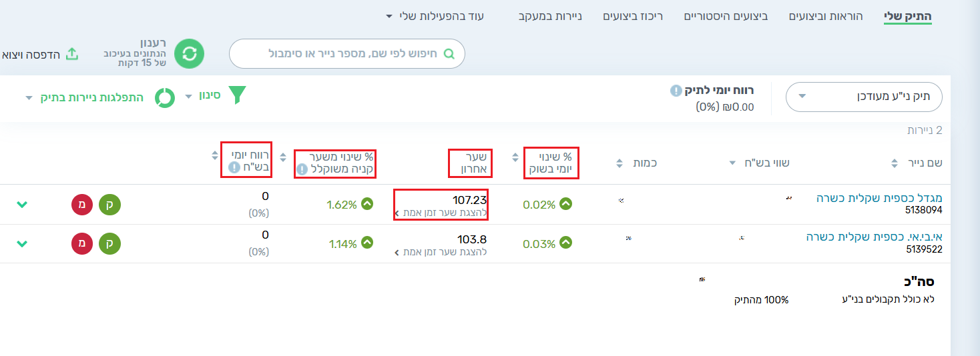Click the green filter funnel icon
The image size is (980, 356).
tap(237, 95)
